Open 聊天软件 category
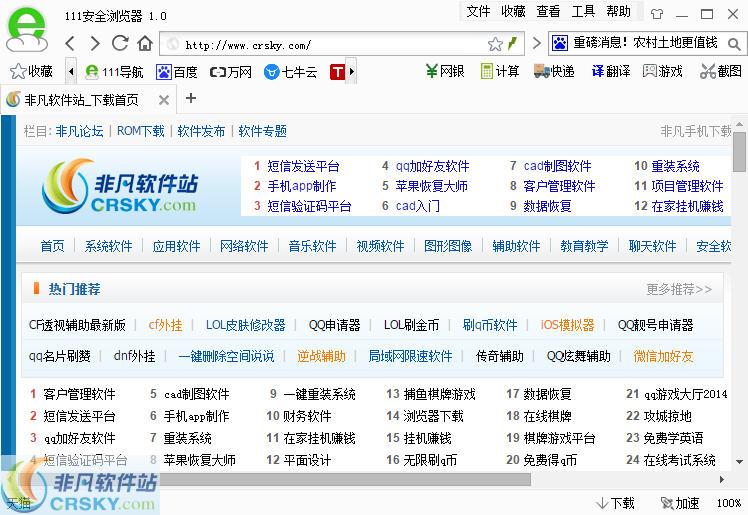 (652, 246)
